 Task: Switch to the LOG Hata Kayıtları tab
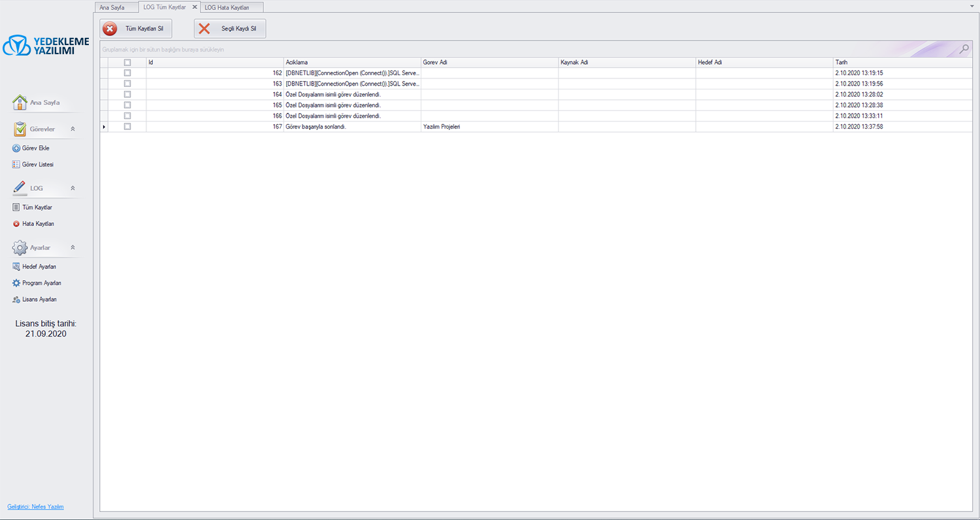[x=227, y=7]
